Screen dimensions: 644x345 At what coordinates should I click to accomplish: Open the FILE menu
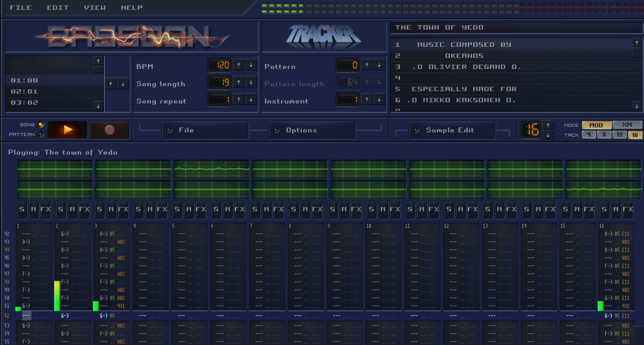coord(21,7)
